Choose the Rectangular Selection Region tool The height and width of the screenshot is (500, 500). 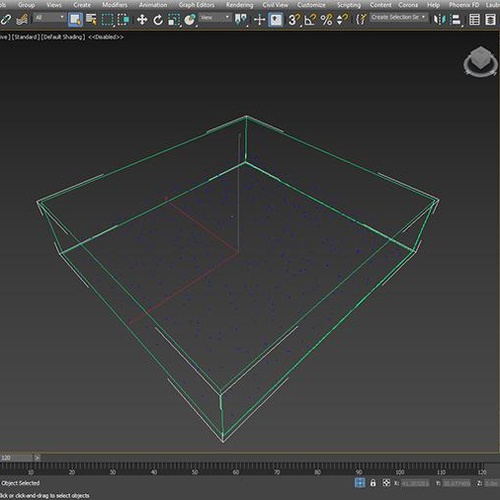[x=107, y=20]
